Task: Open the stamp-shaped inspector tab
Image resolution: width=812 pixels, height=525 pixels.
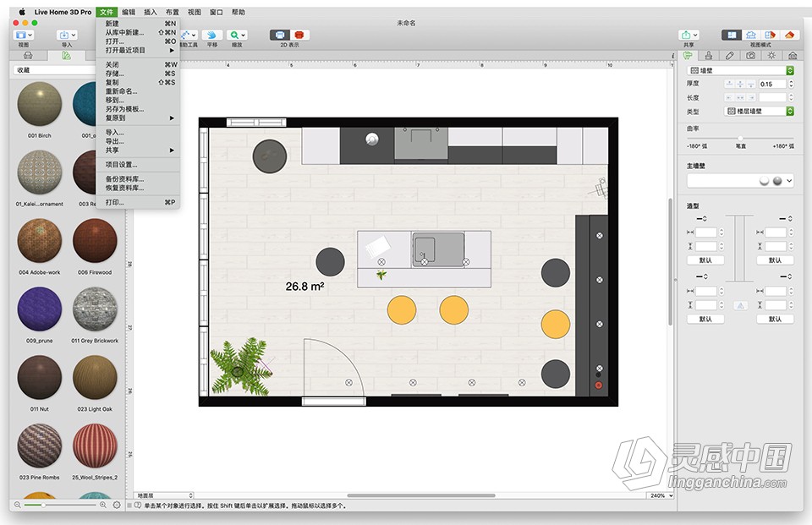Action: click(709, 56)
